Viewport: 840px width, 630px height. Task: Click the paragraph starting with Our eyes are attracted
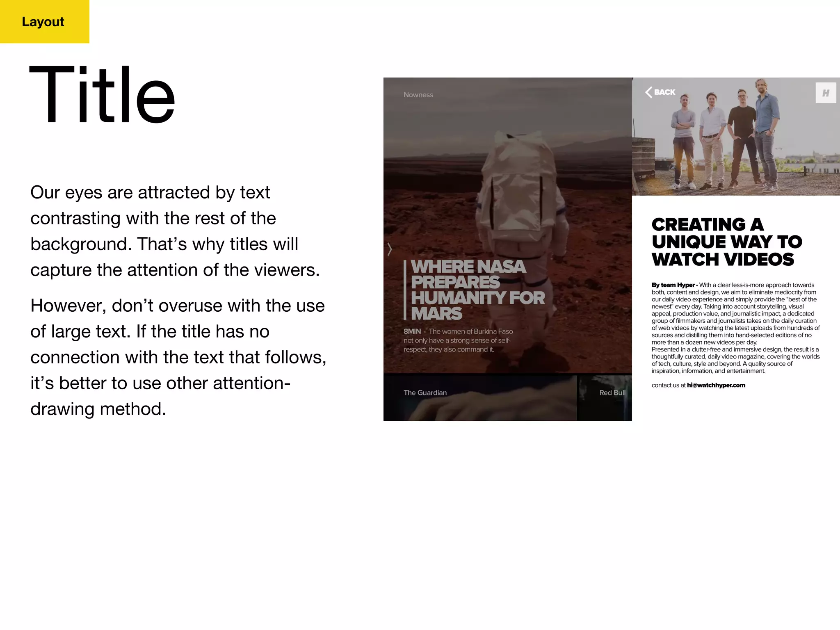(174, 231)
